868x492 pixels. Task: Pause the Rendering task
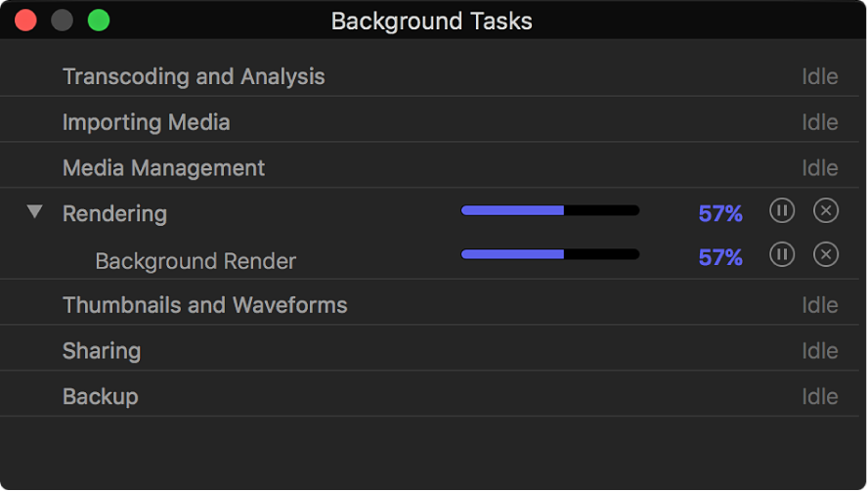pos(781,210)
